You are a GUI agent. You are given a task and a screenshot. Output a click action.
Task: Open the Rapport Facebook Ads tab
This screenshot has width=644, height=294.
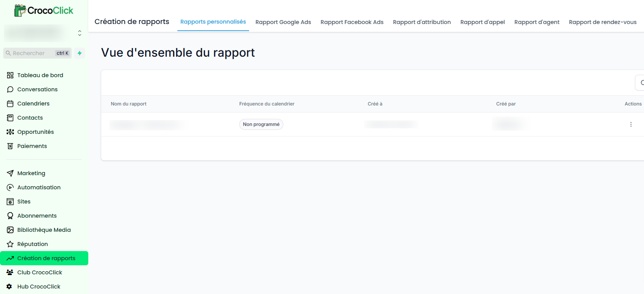(352, 22)
